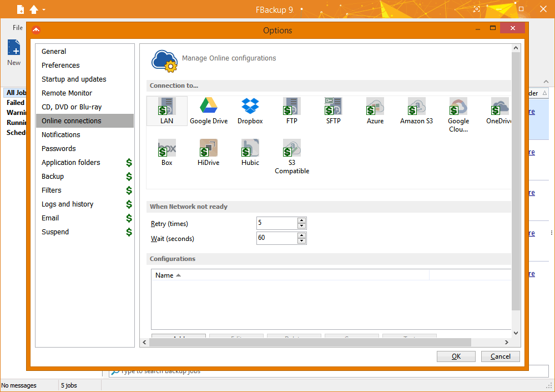Screen dimensions: 555x392
Task: Choose the Dropbox connection icon
Action: click(250, 111)
